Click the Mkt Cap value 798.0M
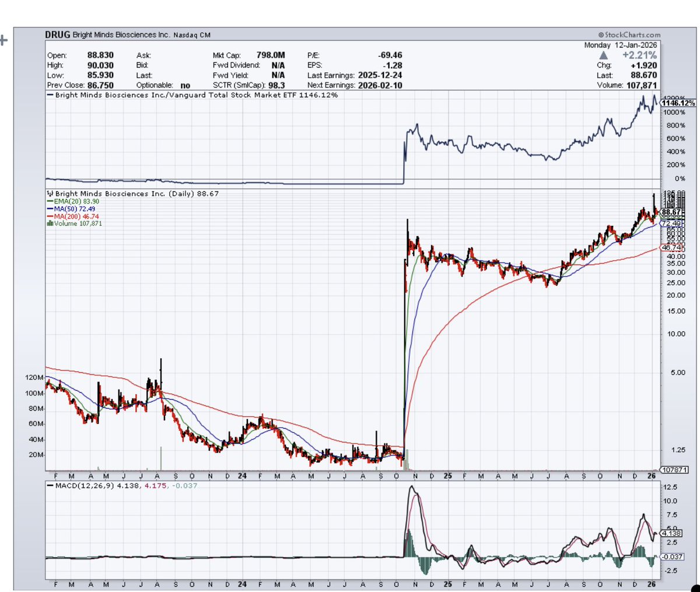The height and width of the screenshot is (592, 700). pyautogui.click(x=271, y=55)
